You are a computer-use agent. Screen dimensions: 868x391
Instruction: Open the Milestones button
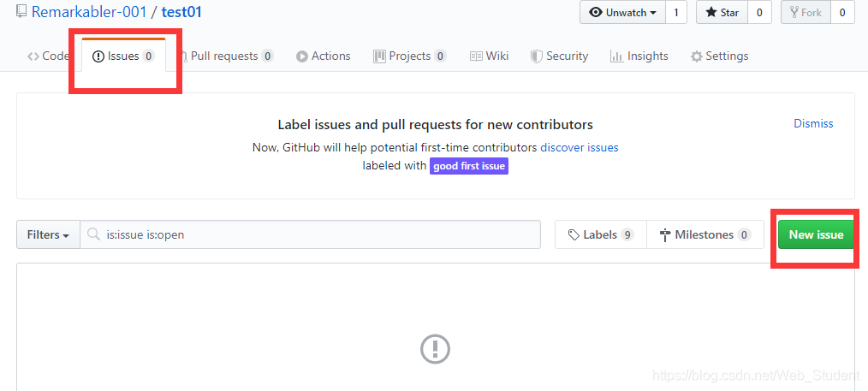(705, 235)
